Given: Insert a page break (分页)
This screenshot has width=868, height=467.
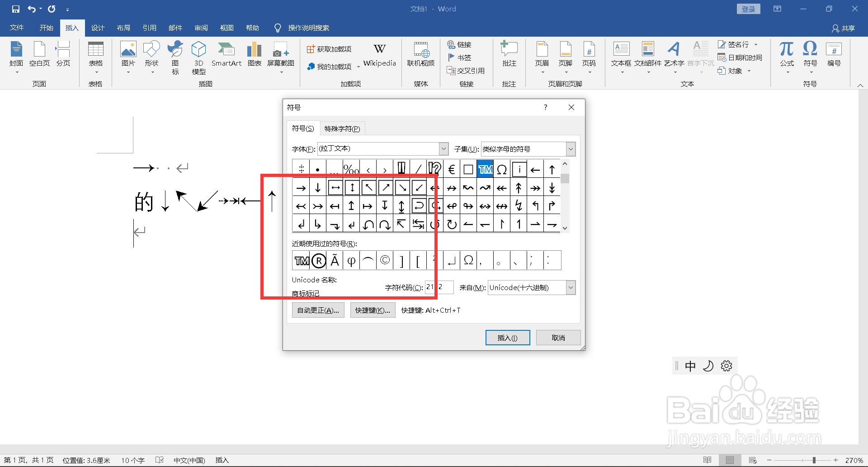Looking at the screenshot, I should click(63, 54).
